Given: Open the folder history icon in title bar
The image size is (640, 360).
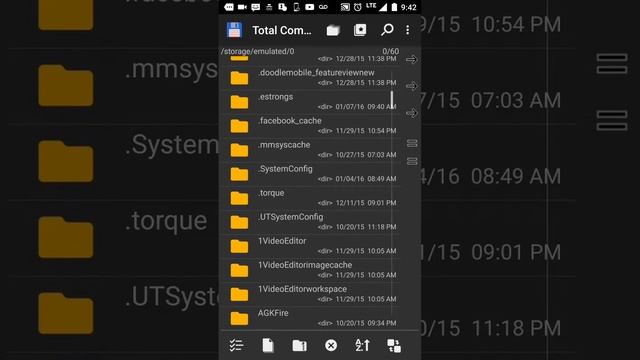Looking at the screenshot, I should click(333, 30).
